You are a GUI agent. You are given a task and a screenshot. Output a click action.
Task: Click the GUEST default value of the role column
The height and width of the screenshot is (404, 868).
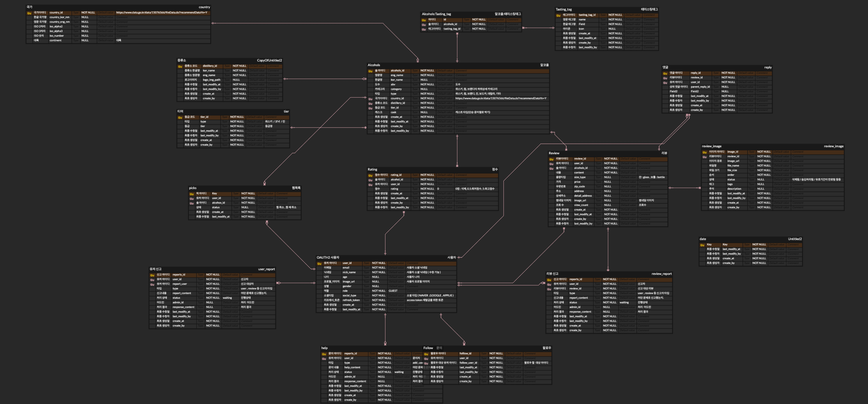click(393, 291)
